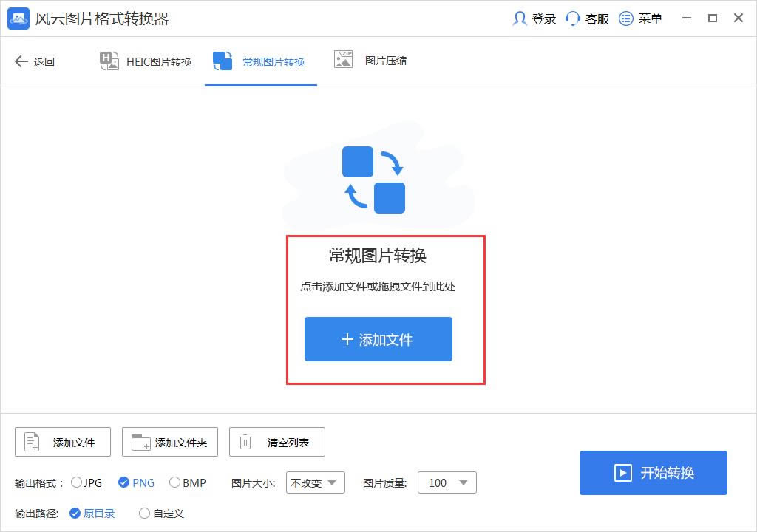Click the 常规图片转换 tab icon

click(223, 61)
